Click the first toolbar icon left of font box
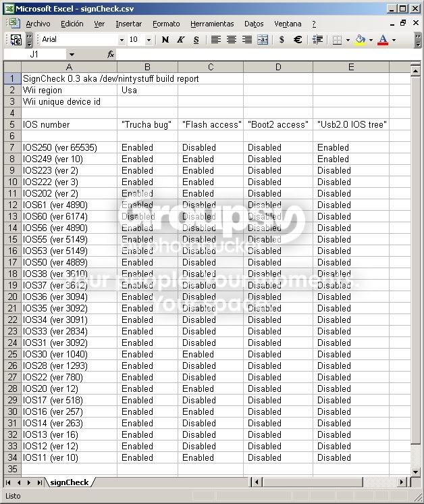Screen dimensions: 424x504 (x=16, y=40)
